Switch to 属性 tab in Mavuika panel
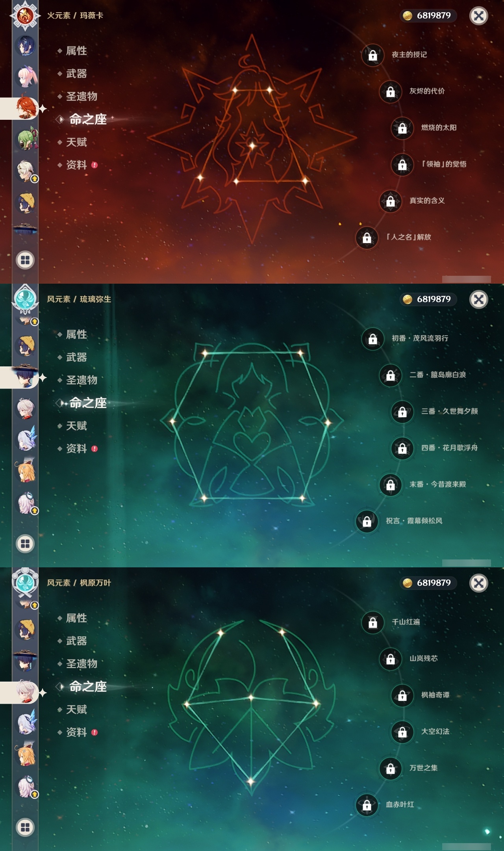The height and width of the screenshot is (851, 504). tap(76, 51)
